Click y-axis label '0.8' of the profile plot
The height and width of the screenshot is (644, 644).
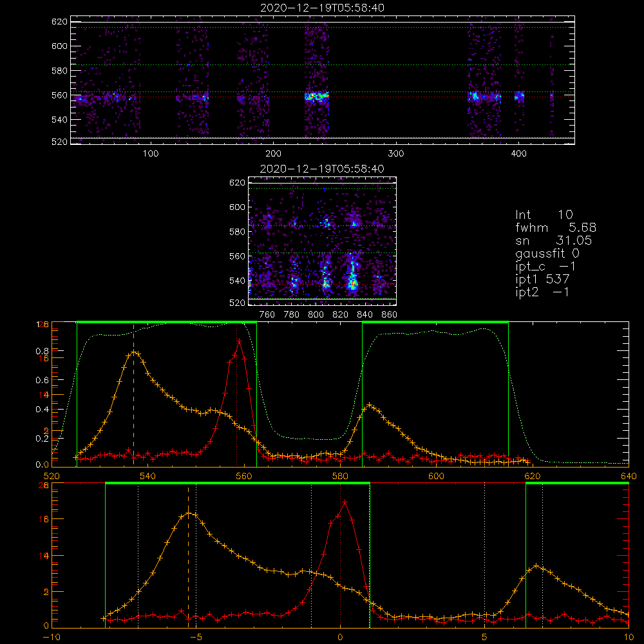43,351
